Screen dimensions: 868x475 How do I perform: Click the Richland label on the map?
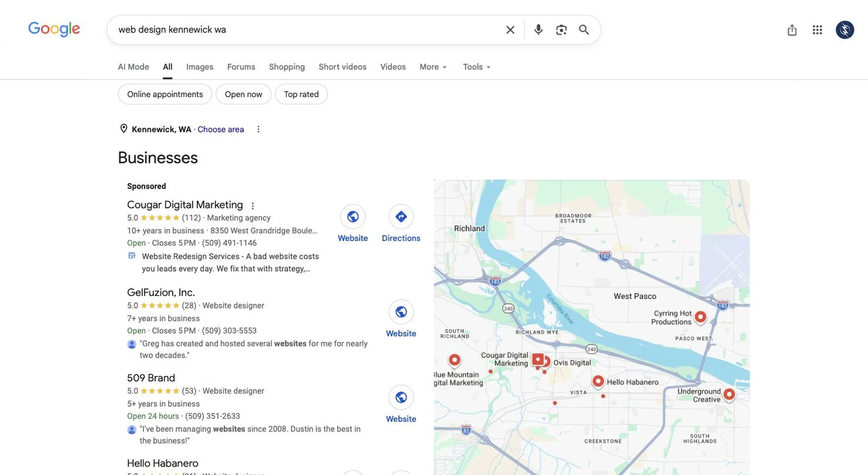(x=470, y=228)
